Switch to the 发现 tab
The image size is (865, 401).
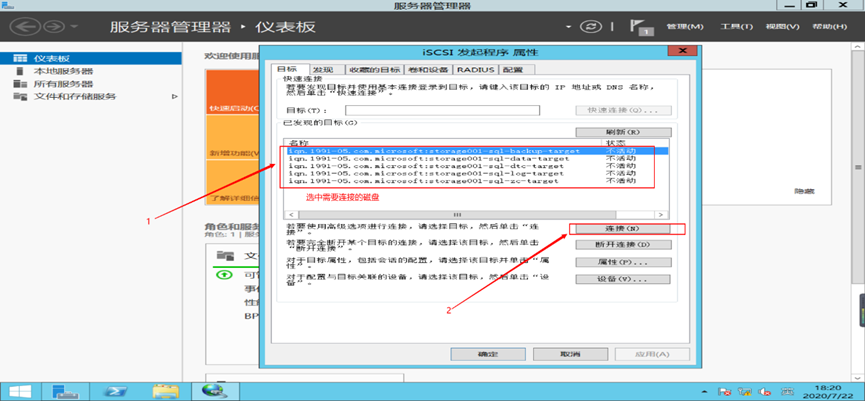point(326,70)
